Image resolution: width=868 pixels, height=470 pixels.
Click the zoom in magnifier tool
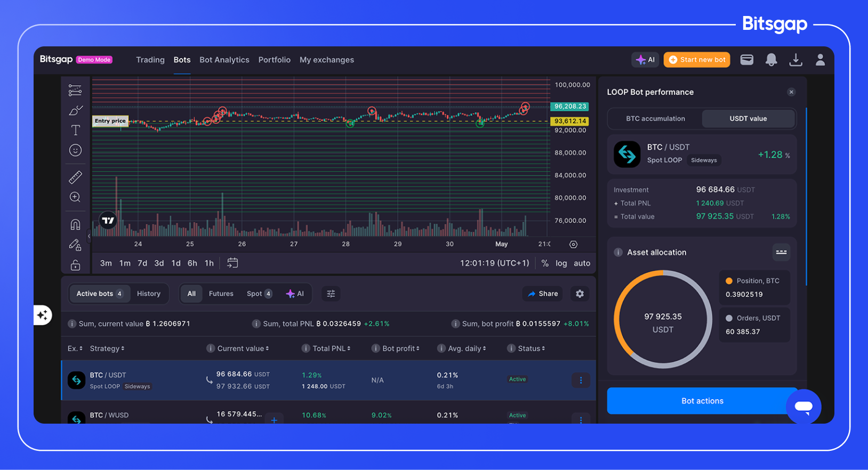(x=75, y=197)
